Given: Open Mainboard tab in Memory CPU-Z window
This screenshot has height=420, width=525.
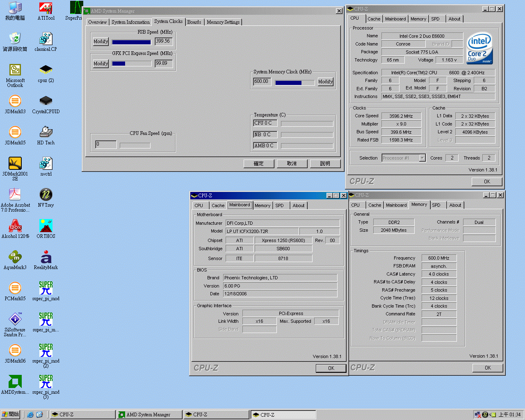Looking at the screenshot, I should [396, 205].
